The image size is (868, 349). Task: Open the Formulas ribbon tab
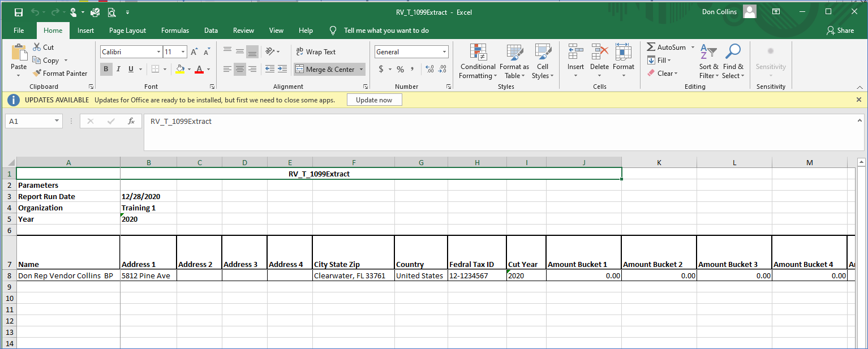pos(175,31)
